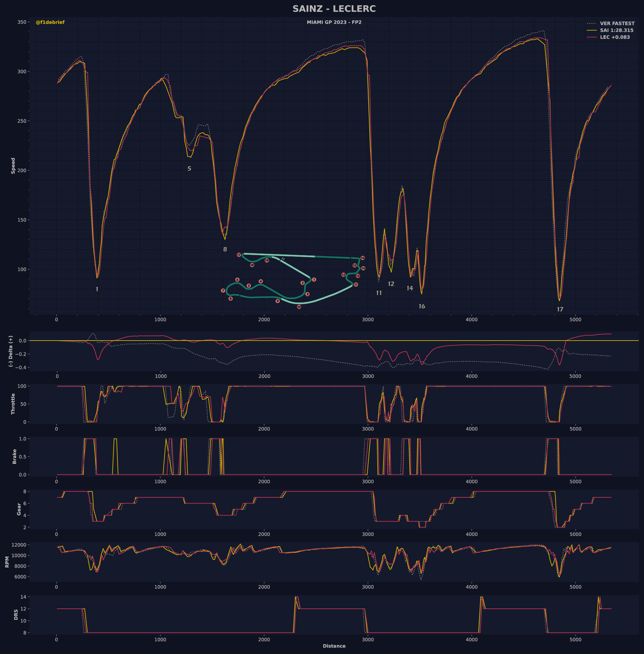Click the Brake axis label
The height and width of the screenshot is (654, 644).
(x=14, y=456)
